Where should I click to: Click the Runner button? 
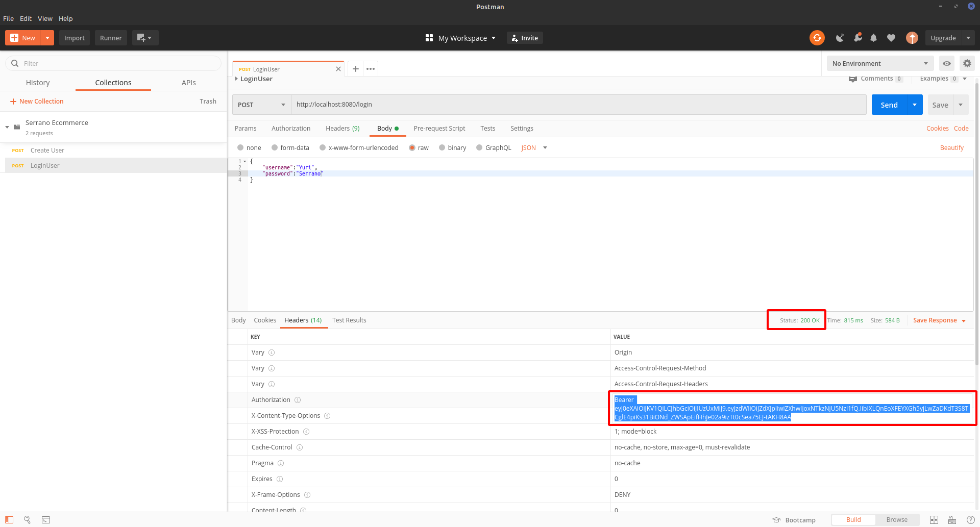tap(111, 38)
